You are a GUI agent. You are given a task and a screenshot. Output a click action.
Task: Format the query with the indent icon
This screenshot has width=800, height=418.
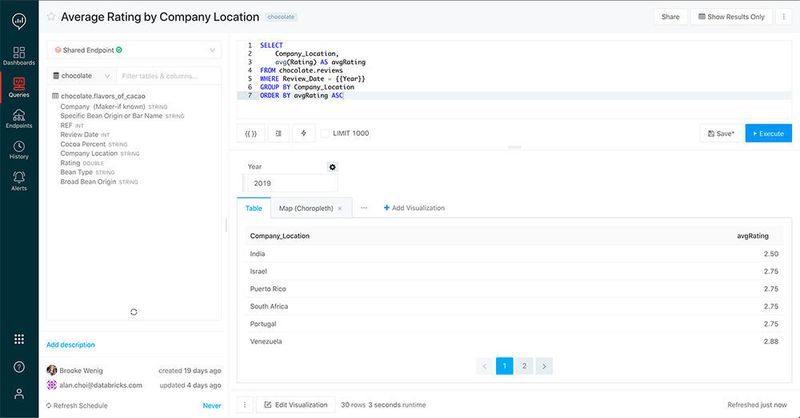[279, 133]
